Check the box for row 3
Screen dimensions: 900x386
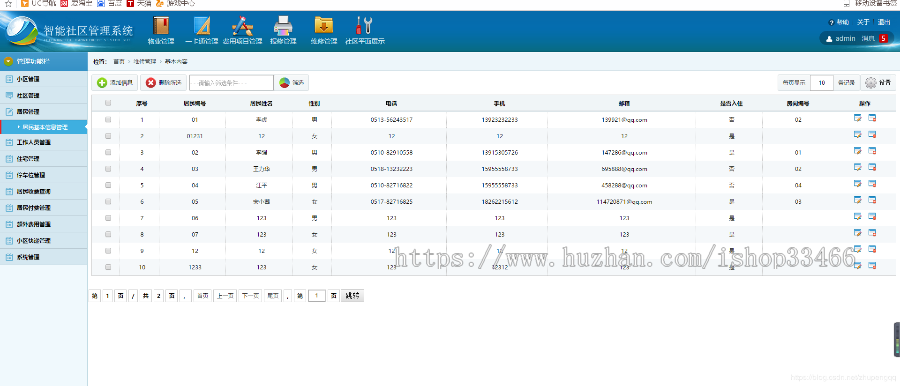pos(108,153)
